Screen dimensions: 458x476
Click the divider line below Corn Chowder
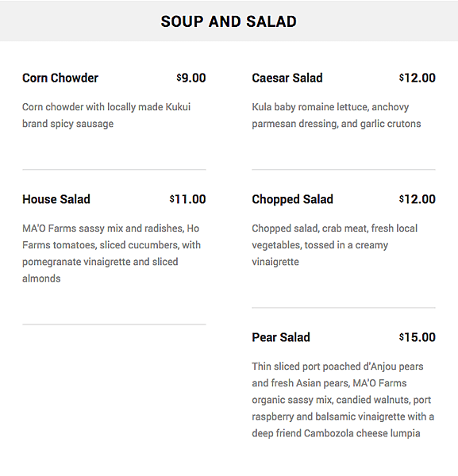coord(114,170)
